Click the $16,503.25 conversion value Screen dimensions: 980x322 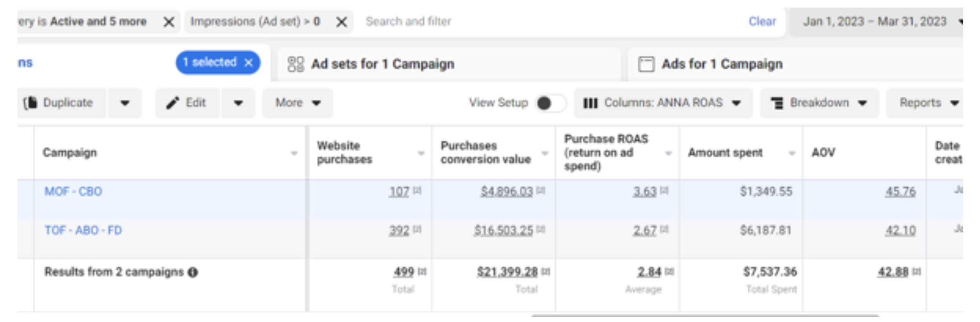503,230
